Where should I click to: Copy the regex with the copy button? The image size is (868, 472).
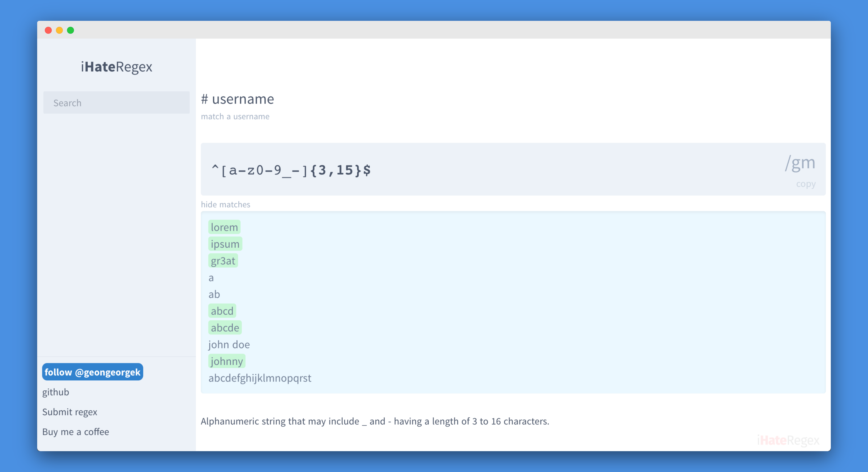click(806, 184)
